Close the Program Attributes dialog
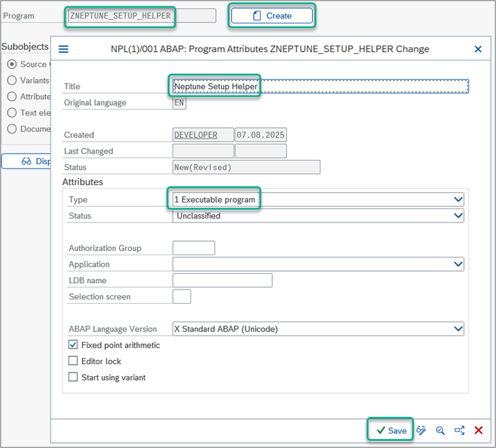 (478, 49)
